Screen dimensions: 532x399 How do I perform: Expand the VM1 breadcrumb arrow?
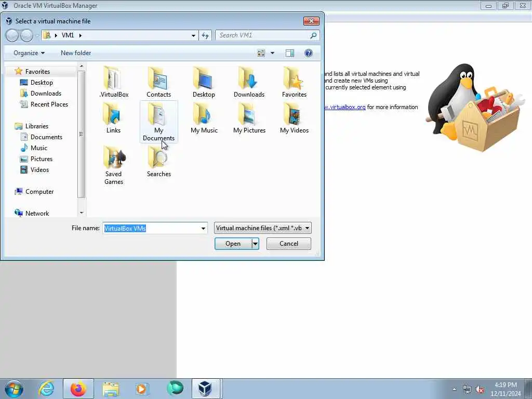pos(81,35)
